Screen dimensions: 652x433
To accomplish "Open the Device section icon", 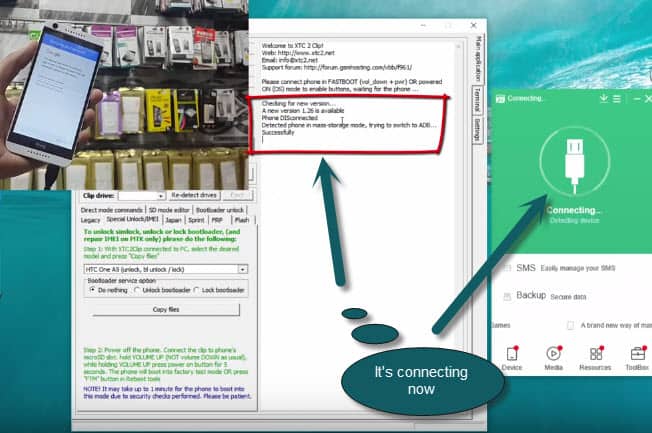I will pos(512,354).
